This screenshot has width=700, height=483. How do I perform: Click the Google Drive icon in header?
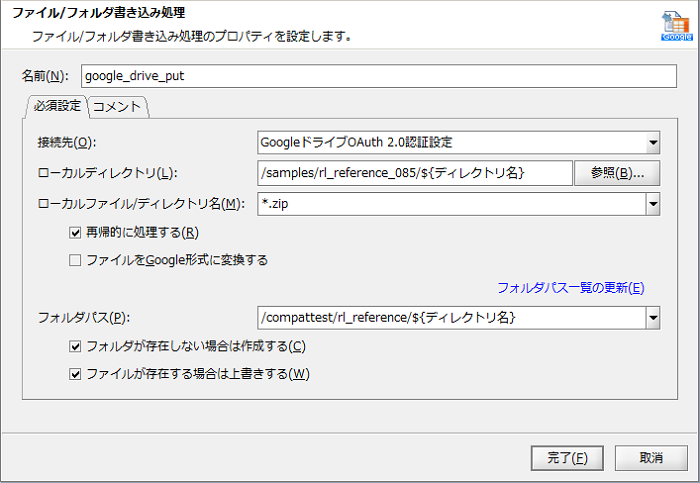tap(676, 27)
